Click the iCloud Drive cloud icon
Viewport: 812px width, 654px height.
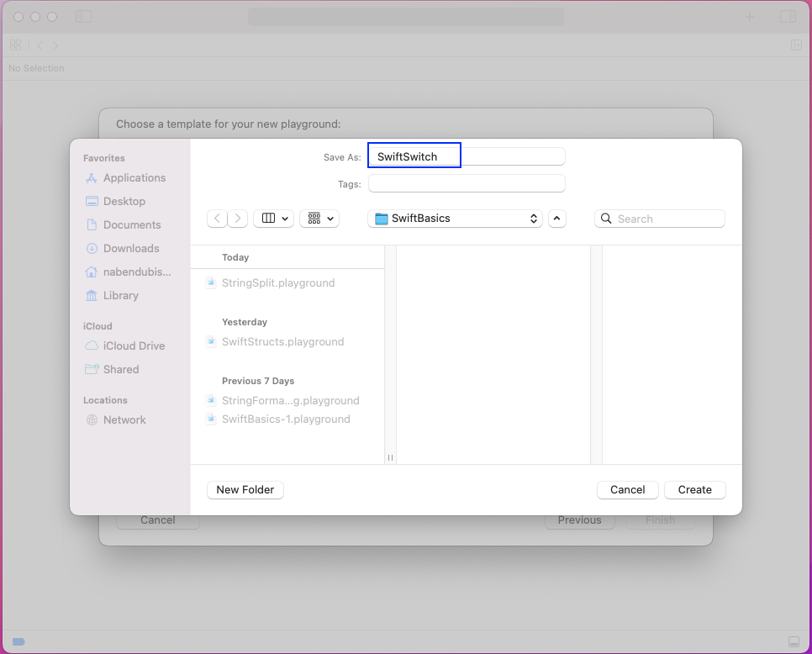click(x=92, y=345)
